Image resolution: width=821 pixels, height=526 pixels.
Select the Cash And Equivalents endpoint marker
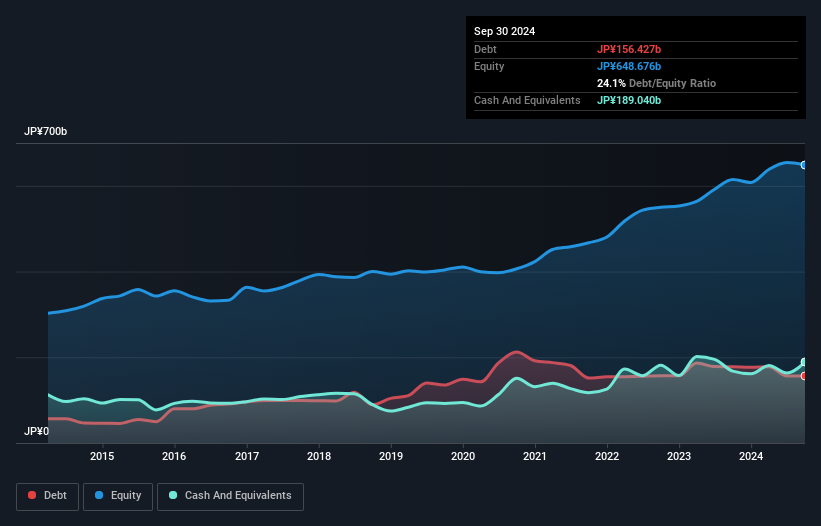(x=804, y=362)
